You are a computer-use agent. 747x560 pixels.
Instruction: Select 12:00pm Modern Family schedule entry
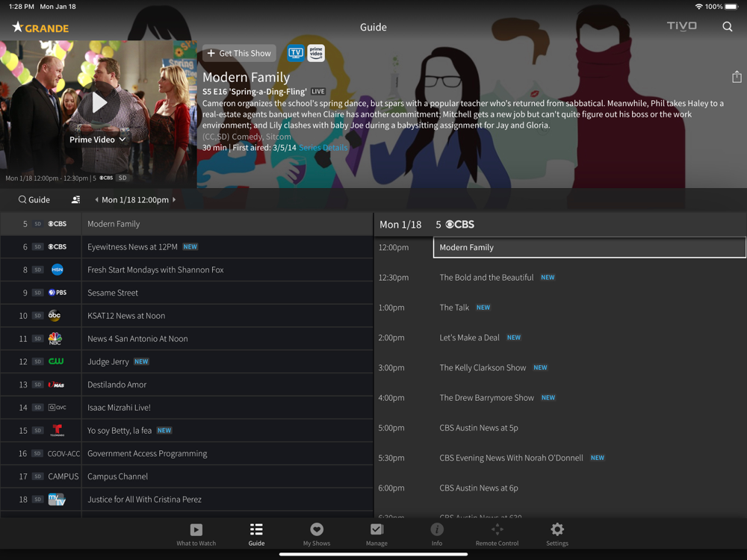pos(589,247)
